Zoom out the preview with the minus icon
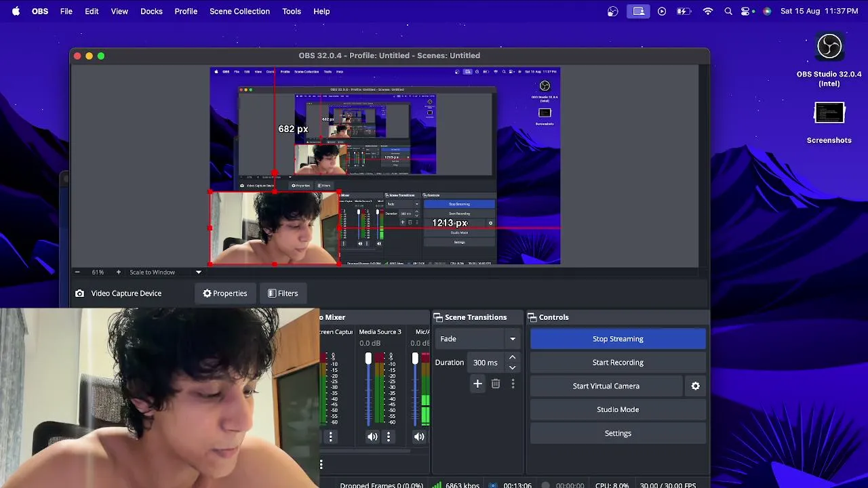 [x=77, y=272]
